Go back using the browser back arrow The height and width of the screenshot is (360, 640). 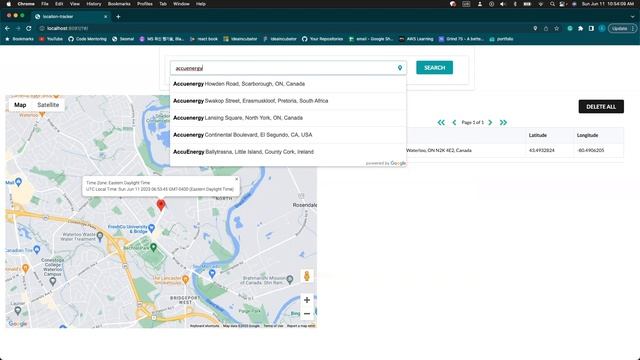(7, 28)
